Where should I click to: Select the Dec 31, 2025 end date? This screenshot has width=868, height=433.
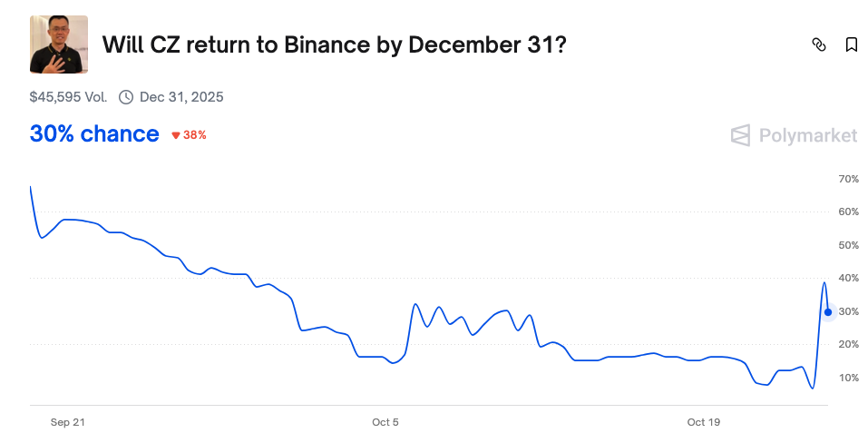181,97
